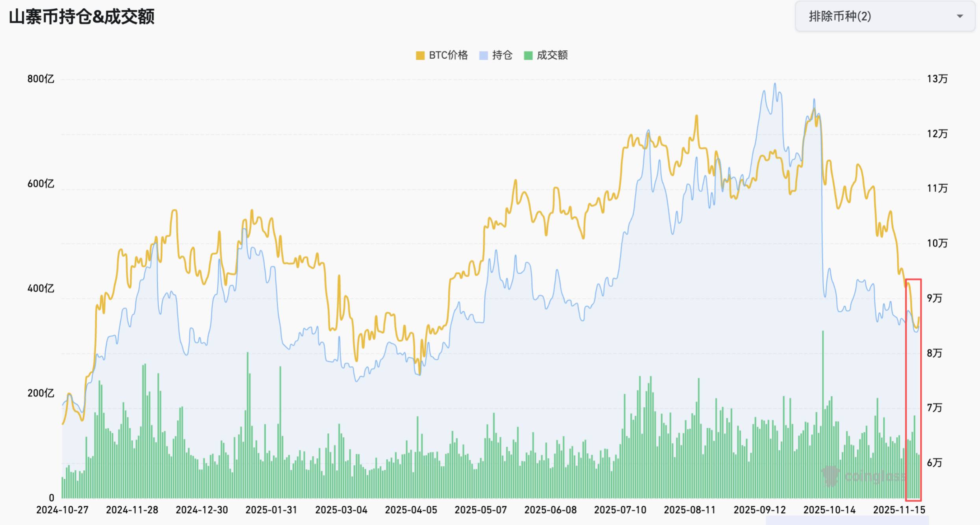
Task: Click the blue zoom range slider below chart
Action: (x=847, y=521)
